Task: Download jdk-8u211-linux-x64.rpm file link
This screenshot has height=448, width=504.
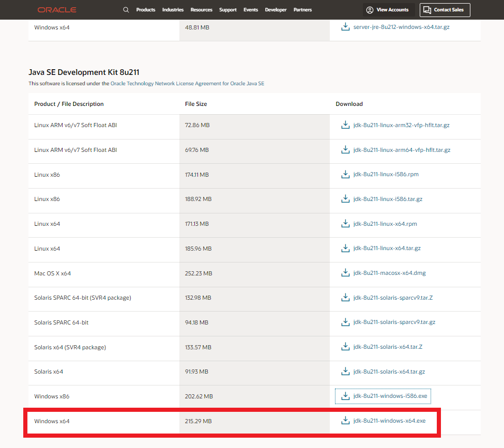Action: point(385,224)
